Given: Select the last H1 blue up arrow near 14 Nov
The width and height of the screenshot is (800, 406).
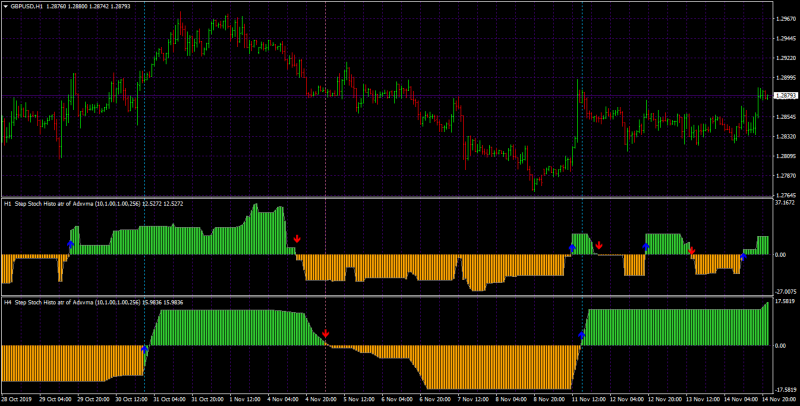Looking at the screenshot, I should [743, 257].
